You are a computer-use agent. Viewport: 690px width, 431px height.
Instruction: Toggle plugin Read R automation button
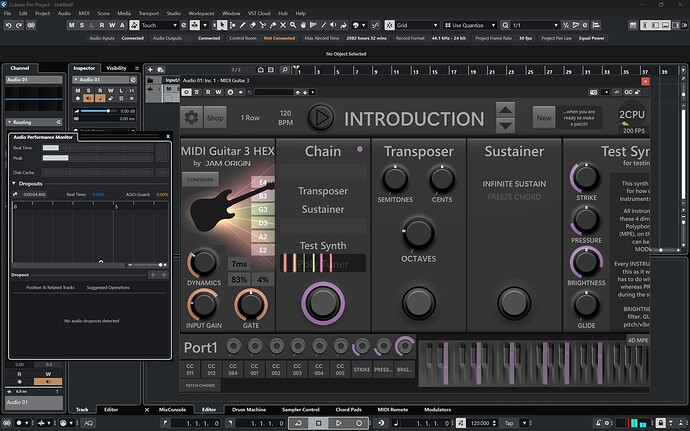pyautogui.click(x=208, y=92)
